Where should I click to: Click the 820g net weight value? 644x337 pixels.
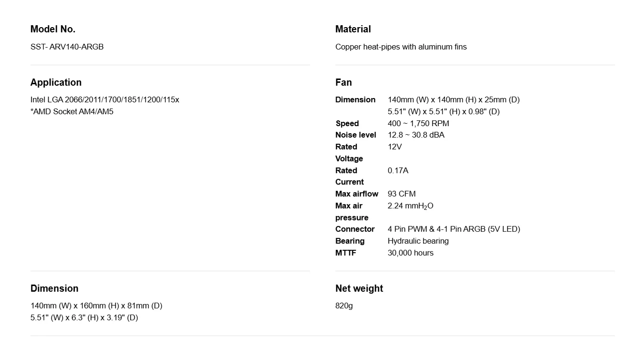point(344,306)
